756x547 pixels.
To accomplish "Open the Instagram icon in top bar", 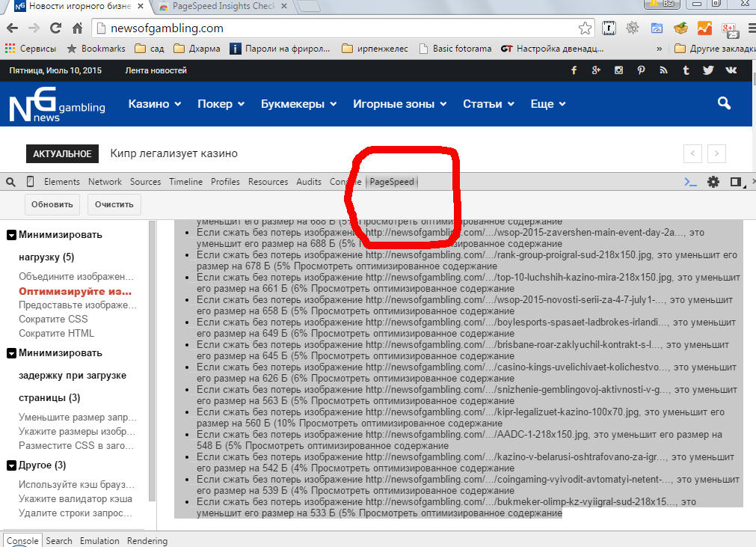I will click(618, 70).
